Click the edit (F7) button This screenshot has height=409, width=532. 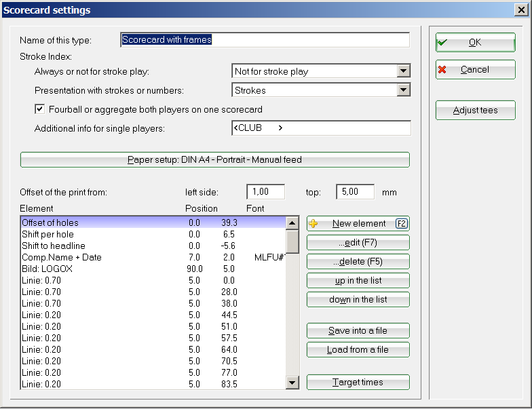point(358,243)
